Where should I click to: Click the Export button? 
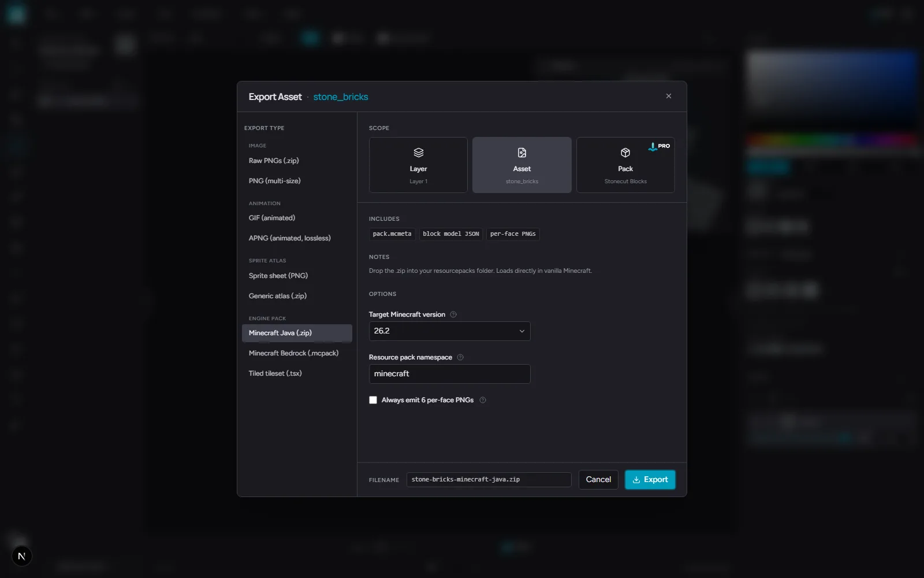[x=650, y=480]
